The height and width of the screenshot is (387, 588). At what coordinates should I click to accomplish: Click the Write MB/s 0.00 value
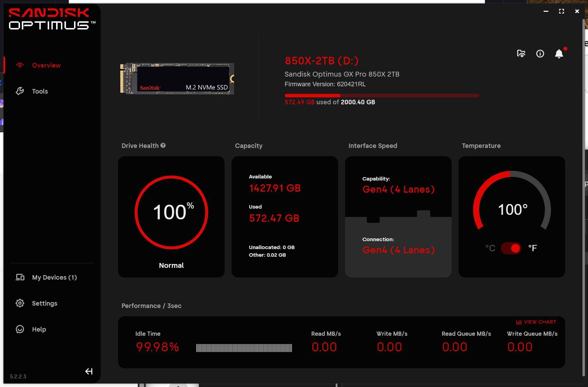[389, 347]
